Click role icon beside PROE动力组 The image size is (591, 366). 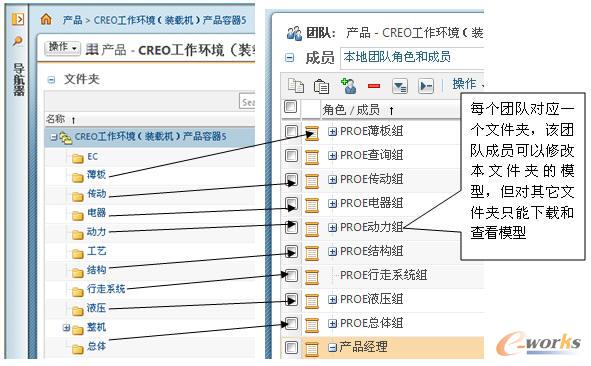(x=312, y=229)
